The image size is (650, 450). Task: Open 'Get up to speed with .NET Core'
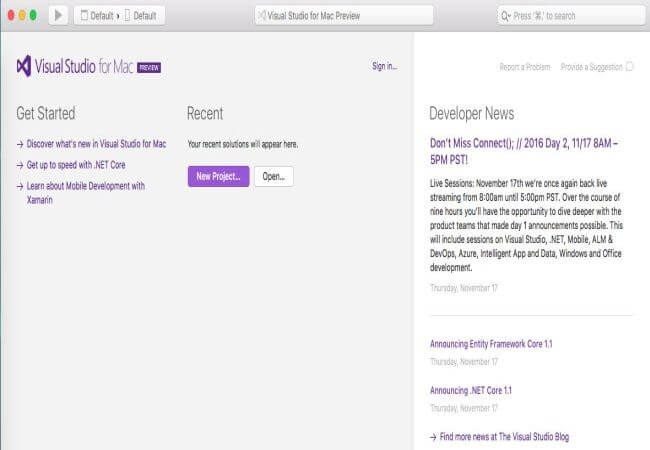pyautogui.click(x=75, y=164)
